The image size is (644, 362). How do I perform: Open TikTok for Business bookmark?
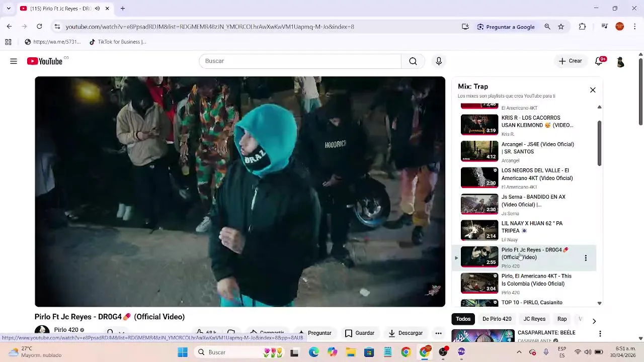[118, 42]
